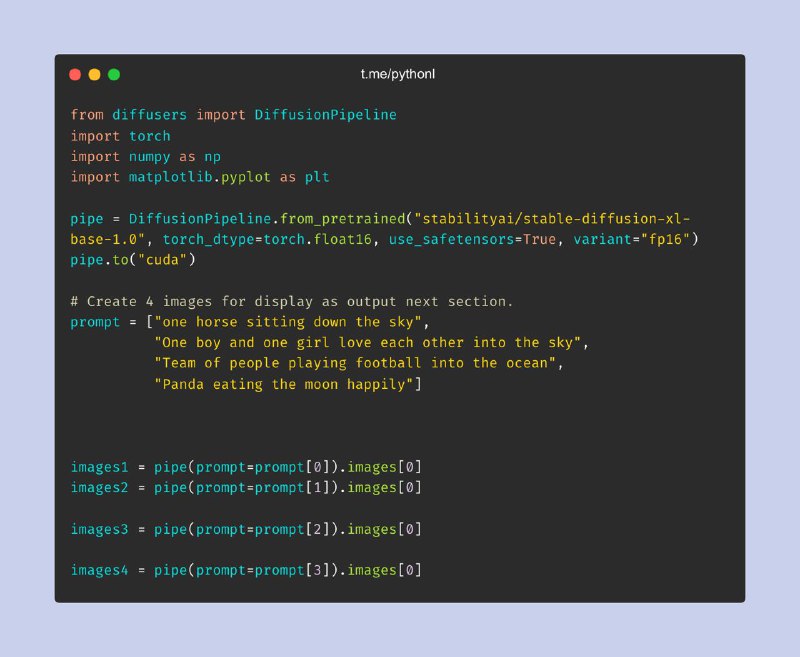
Task: Click the 'import numpy as np' line
Action: click(145, 157)
